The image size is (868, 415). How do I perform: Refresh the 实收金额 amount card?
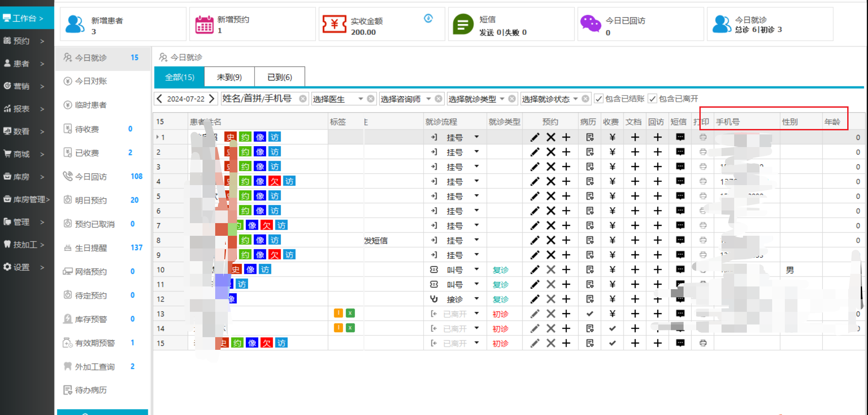pos(428,18)
